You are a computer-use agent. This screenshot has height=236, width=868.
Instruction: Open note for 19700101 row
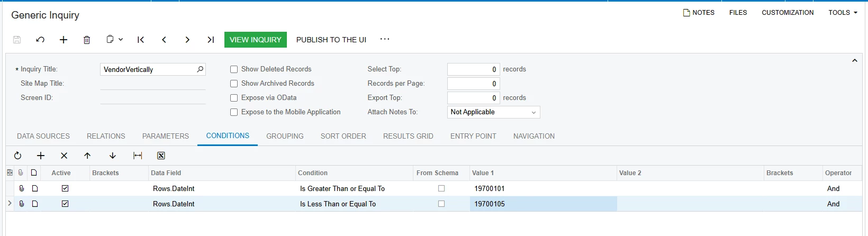[x=35, y=188]
